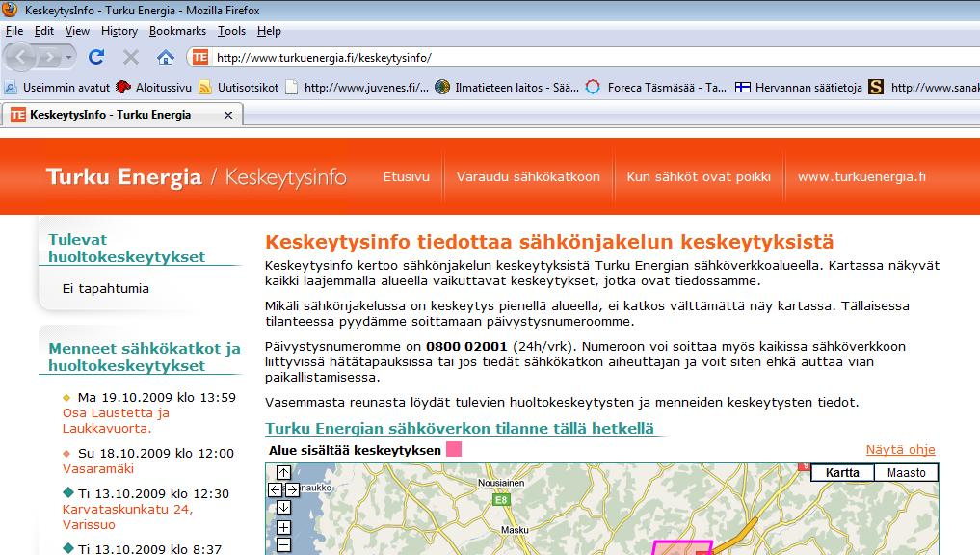Screen dimensions: 980x555
Task: Click the Turku Energia logo text
Action: tap(123, 177)
